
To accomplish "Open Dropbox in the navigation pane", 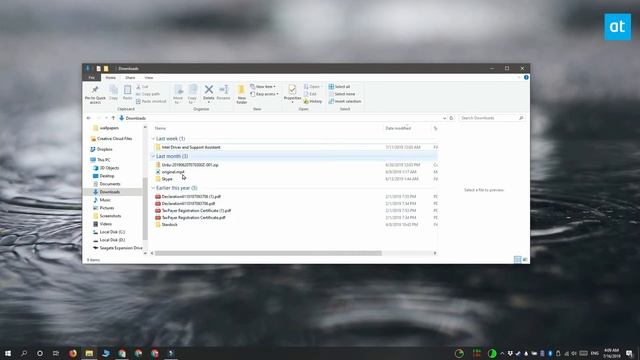I will pyautogui.click(x=104, y=149).
